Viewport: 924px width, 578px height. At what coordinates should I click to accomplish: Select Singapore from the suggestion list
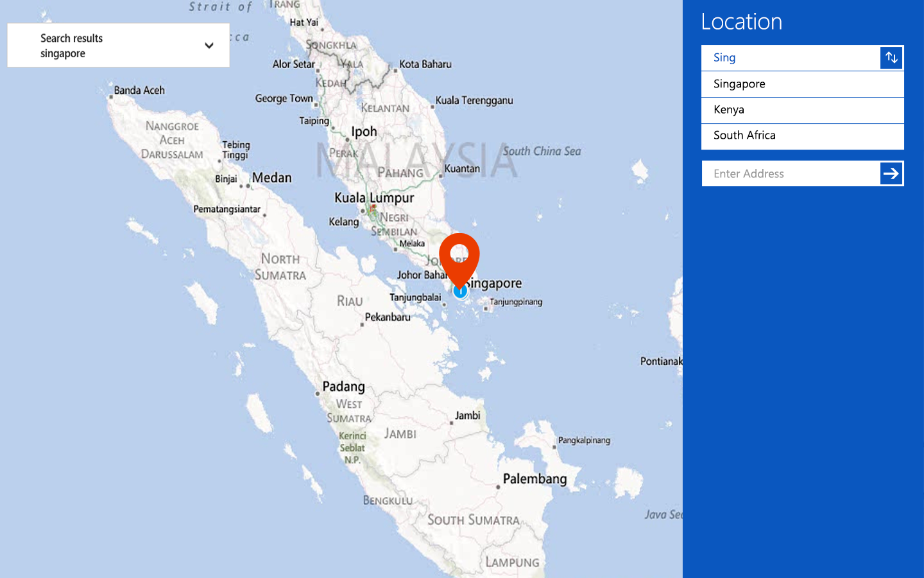click(x=803, y=84)
